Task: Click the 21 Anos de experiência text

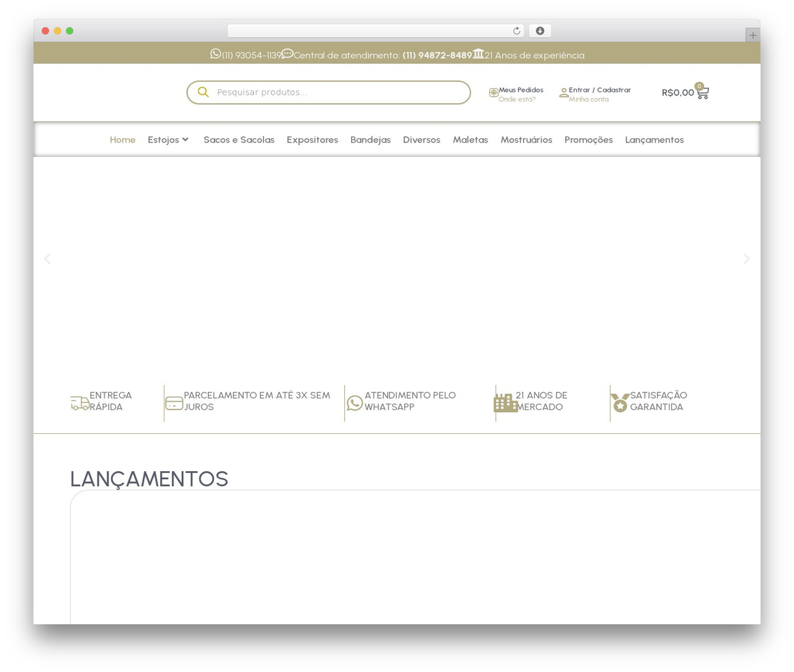Action: pos(534,55)
